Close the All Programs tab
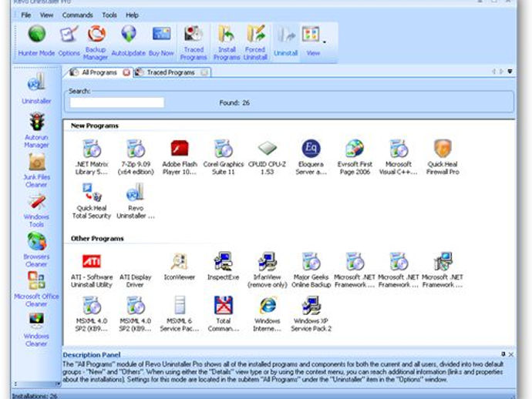 [126, 72]
